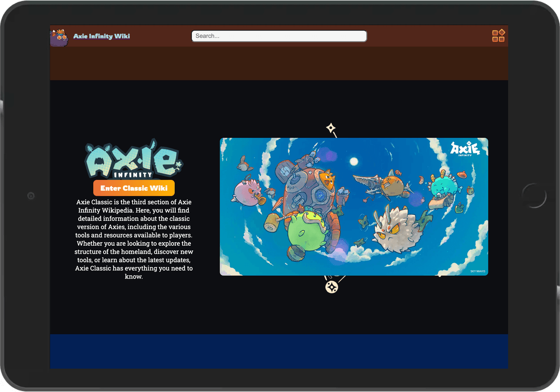Open the Axie Infinity artwork banner

point(354,207)
